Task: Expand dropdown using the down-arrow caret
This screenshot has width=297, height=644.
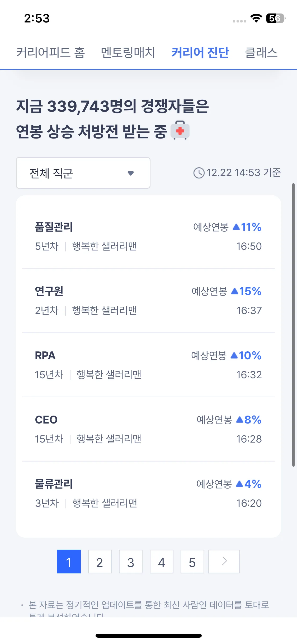Action: pyautogui.click(x=131, y=173)
